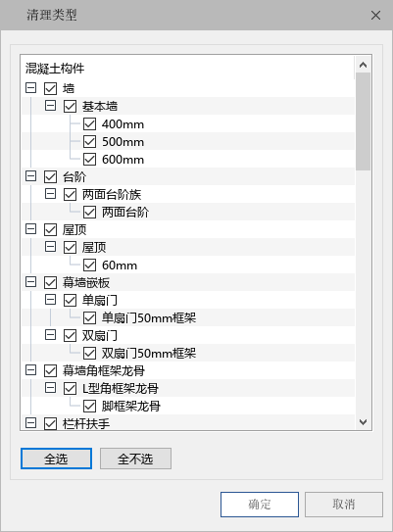Uncheck the 脚框架龙骨 checkbox
Image resolution: width=393 pixels, height=532 pixels.
pyautogui.click(x=89, y=407)
